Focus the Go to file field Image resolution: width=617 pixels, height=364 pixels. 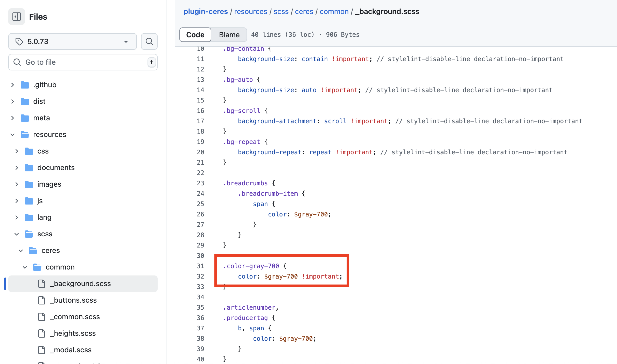point(83,62)
